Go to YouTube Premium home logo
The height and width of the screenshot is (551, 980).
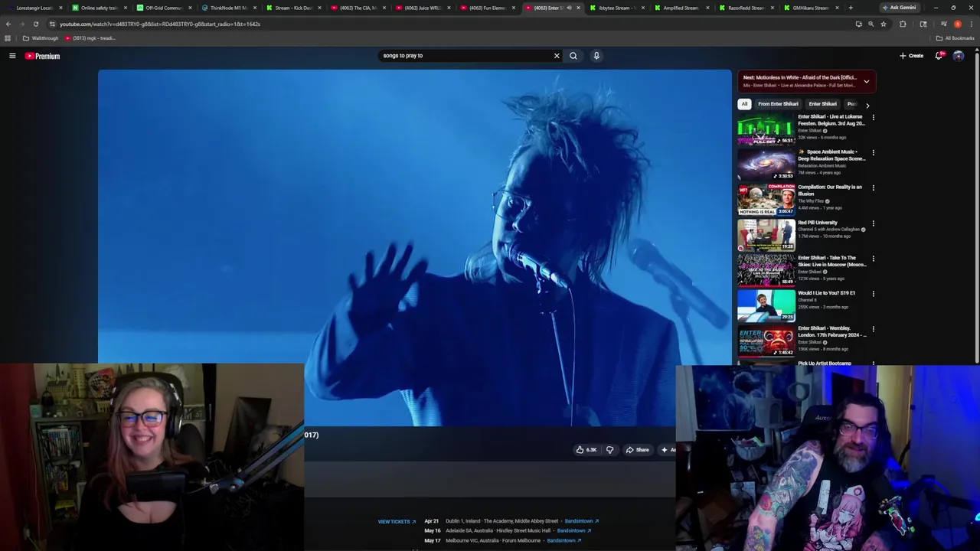point(42,56)
